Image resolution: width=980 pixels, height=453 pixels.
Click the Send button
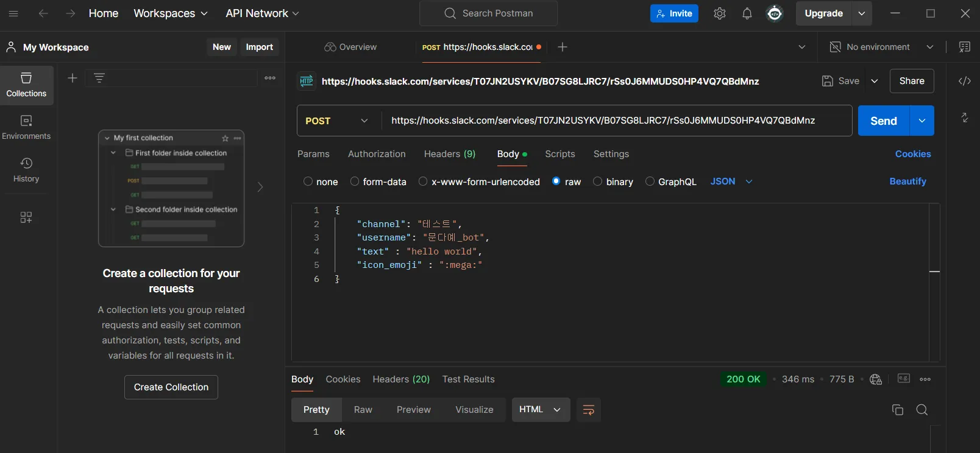884,121
